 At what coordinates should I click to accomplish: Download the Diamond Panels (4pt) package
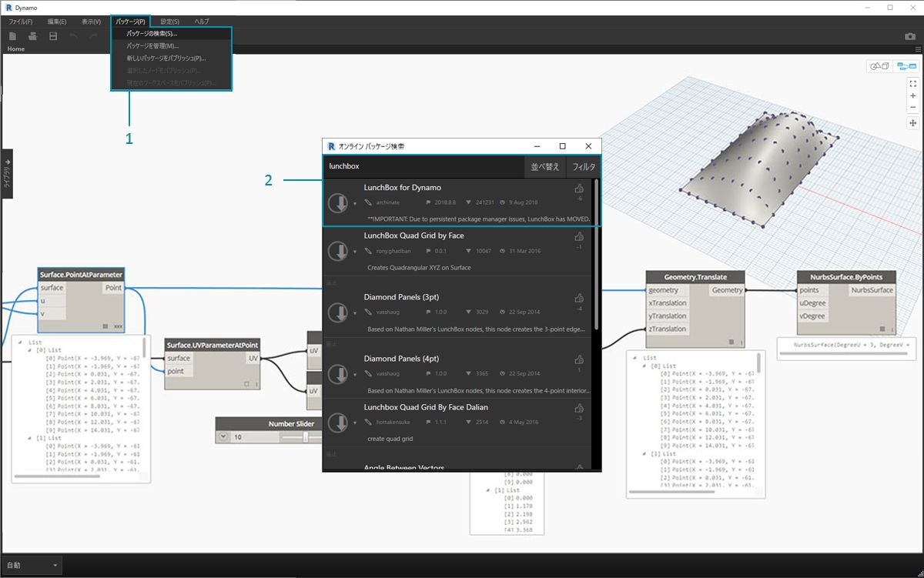(x=338, y=374)
